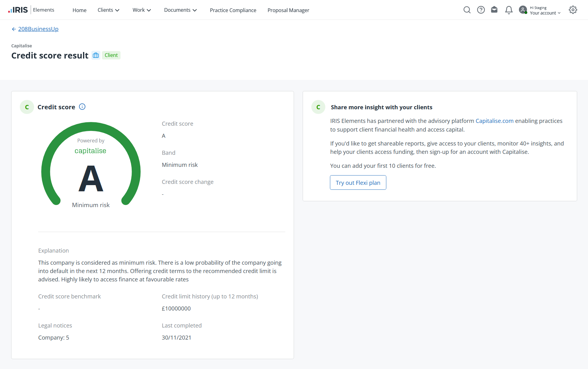Click the green credit score gauge
The image size is (588, 369).
click(x=91, y=164)
